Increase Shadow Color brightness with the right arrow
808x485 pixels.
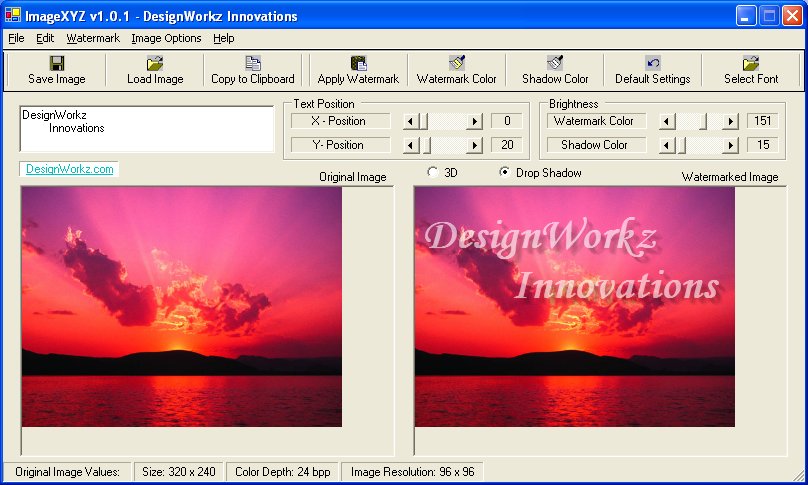tap(730, 145)
